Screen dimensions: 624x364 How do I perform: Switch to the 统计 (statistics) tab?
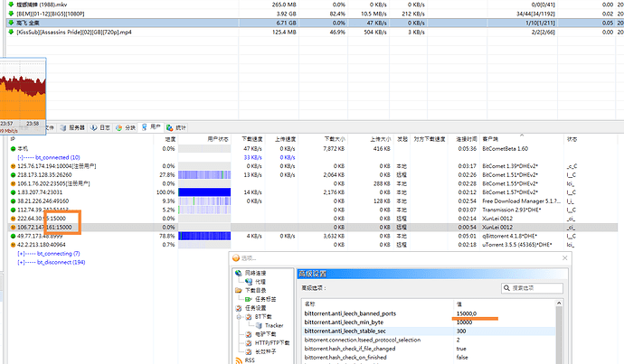point(176,127)
